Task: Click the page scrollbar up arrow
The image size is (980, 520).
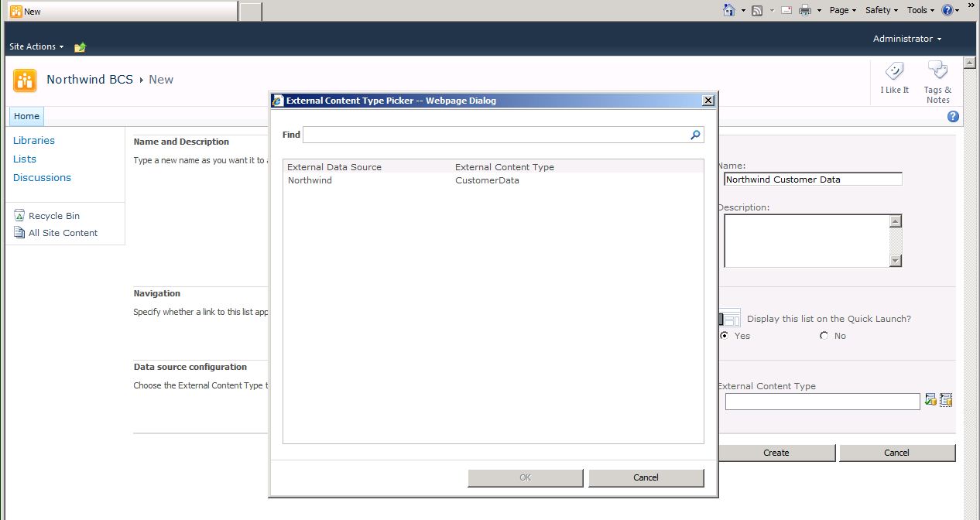Action: tap(969, 62)
